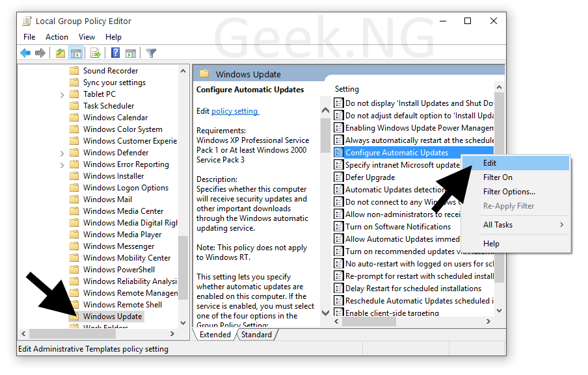Open the All Tasks submenu arrow
The height and width of the screenshot is (375, 588).
tap(561, 225)
